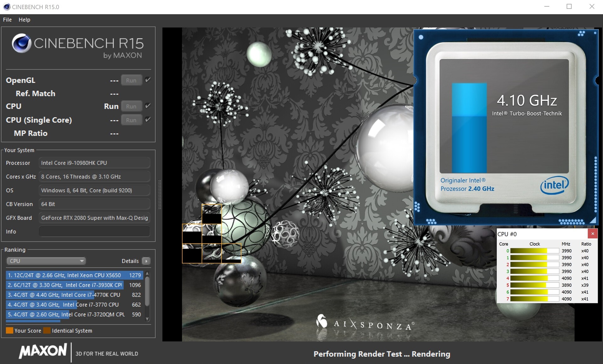
Task: Click the Details arrow button
Action: pos(146,261)
